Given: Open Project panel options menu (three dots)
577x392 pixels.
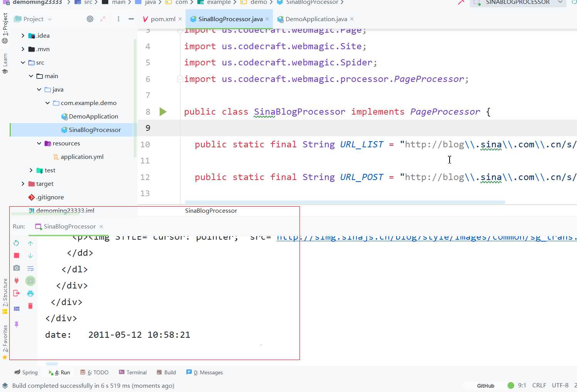Looking at the screenshot, I should [x=119, y=19].
